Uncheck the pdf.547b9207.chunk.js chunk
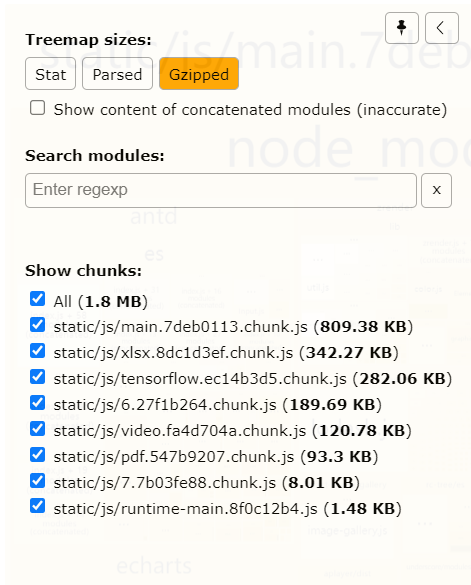This screenshot has height=585, width=471. (x=38, y=455)
